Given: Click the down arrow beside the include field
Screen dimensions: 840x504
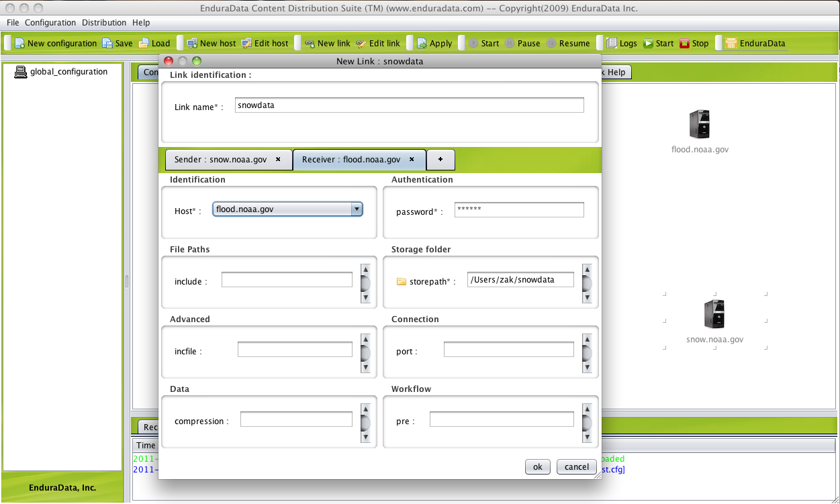Looking at the screenshot, I should click(x=365, y=297).
